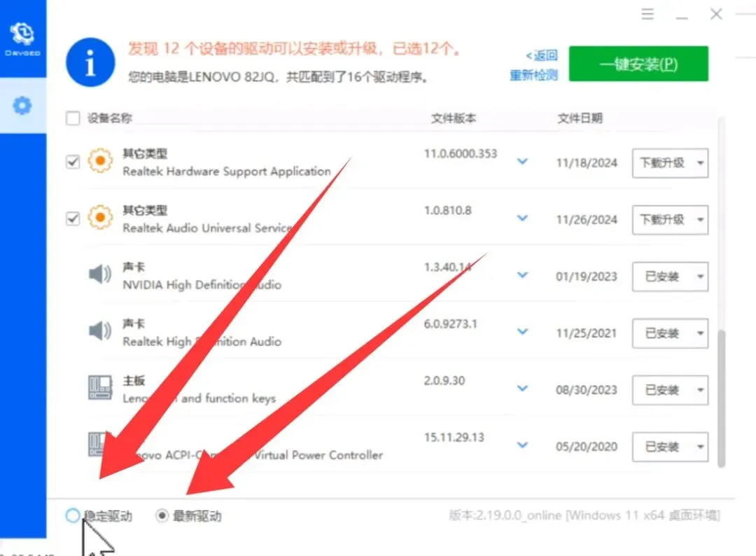Screen dimensions: 756x556
Task: Expand version chevron for NVIDIA audio 1.3.40.14
Action: pyautogui.click(x=522, y=275)
